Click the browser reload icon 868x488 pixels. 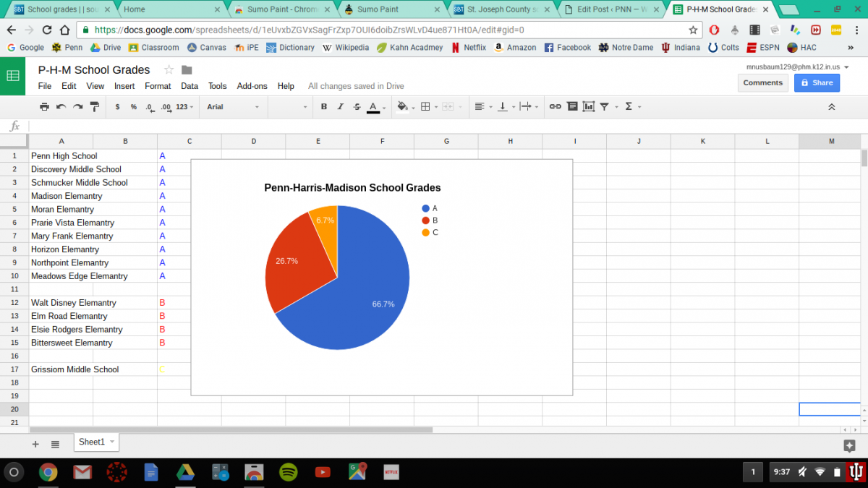(47, 30)
